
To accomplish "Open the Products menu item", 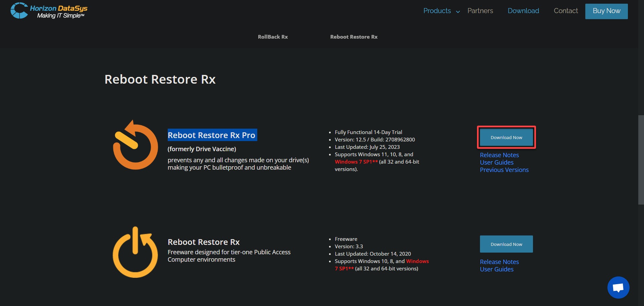I will point(437,11).
